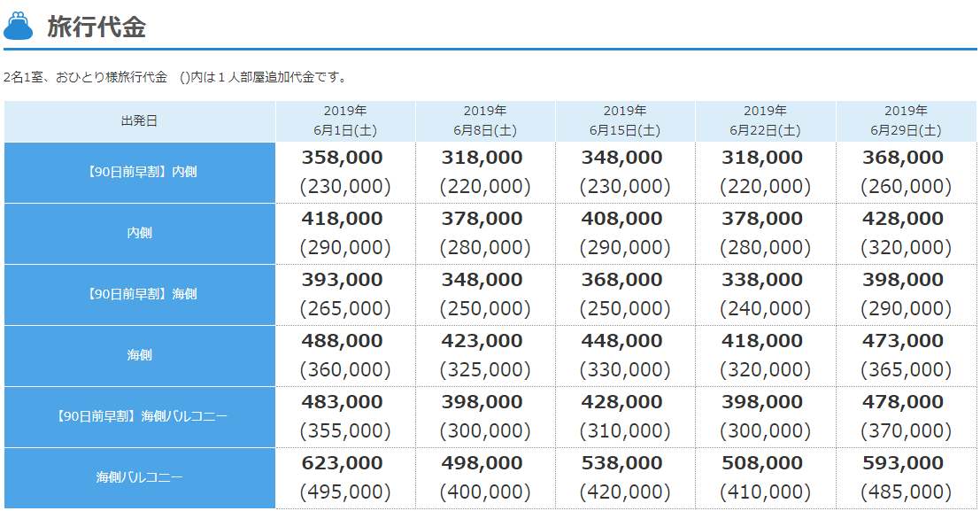This screenshot has height=511, width=980.
Task: Click the 【90日前早割】海側 row header
Action: tap(139, 294)
